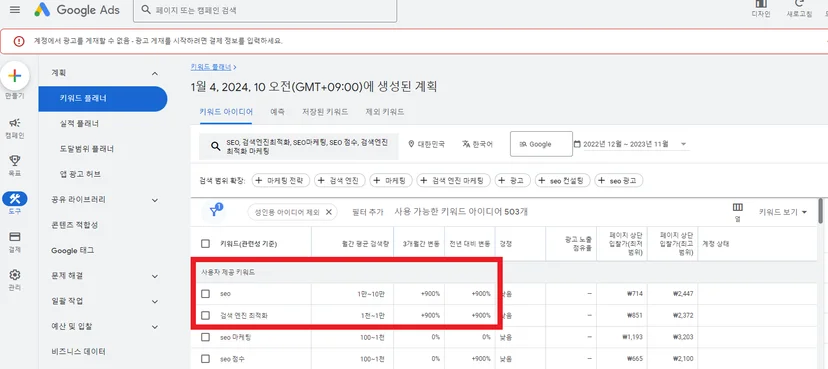
Task: Click the page or campaign search field
Action: (x=265, y=11)
